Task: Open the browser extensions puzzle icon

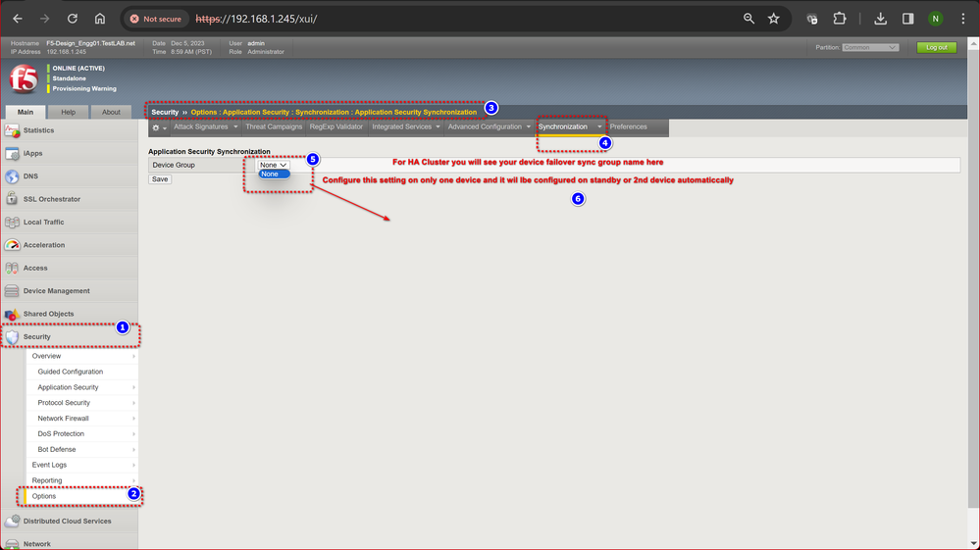Action: pyautogui.click(x=840, y=19)
